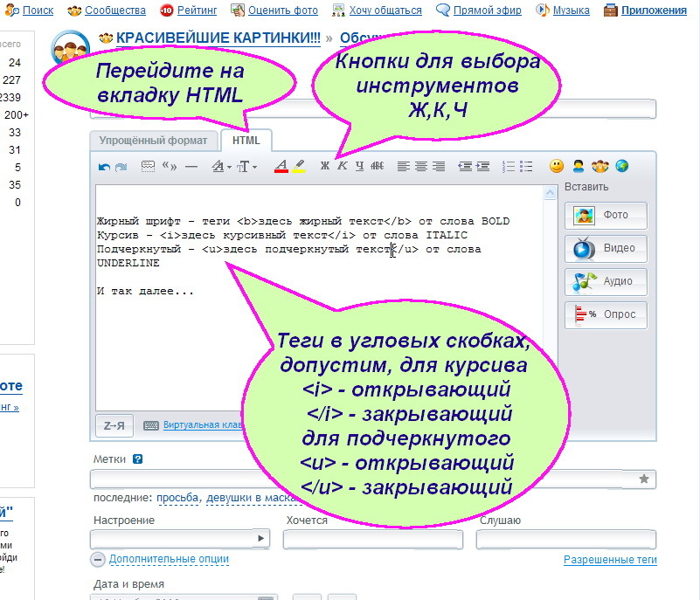
Task: Open the Виртуальная клавиатура link
Action: [x=203, y=424]
